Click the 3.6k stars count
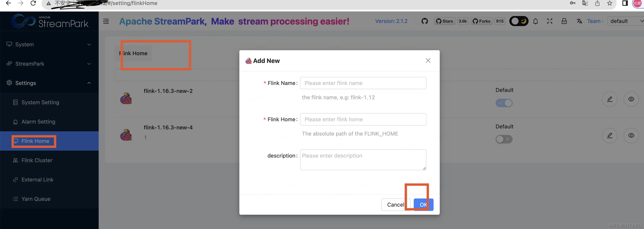The width and height of the screenshot is (644, 229). pos(463,21)
